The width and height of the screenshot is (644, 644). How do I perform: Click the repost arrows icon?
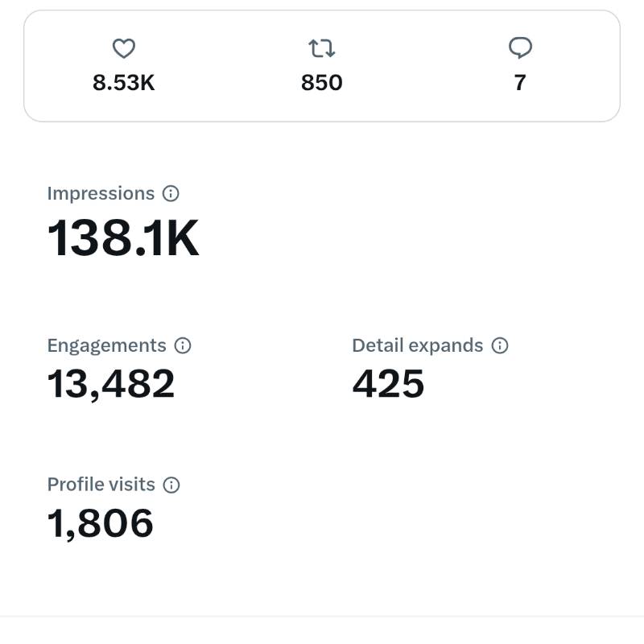pyautogui.click(x=321, y=48)
